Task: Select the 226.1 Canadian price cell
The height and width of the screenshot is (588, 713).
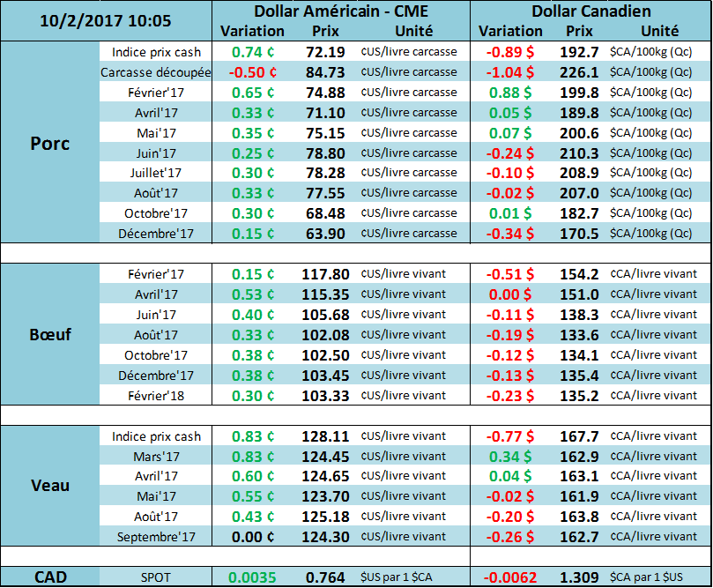Action: pos(579,72)
